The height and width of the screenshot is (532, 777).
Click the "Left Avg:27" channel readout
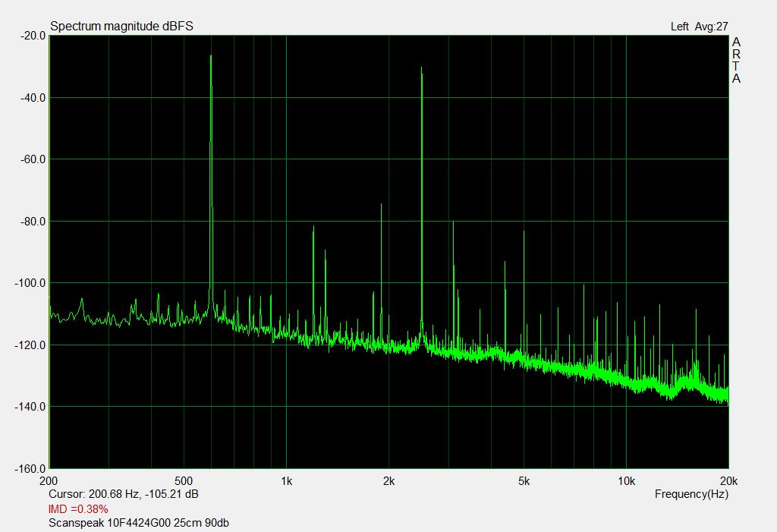(699, 27)
